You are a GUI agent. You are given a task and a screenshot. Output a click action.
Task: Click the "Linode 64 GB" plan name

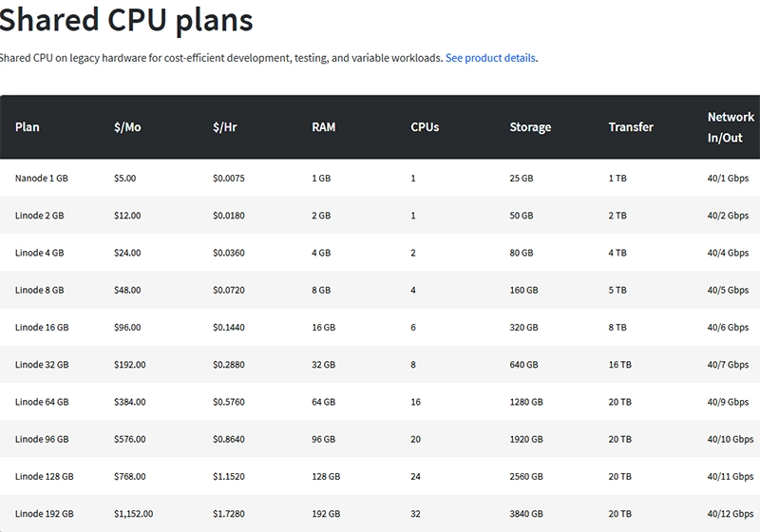tap(42, 402)
